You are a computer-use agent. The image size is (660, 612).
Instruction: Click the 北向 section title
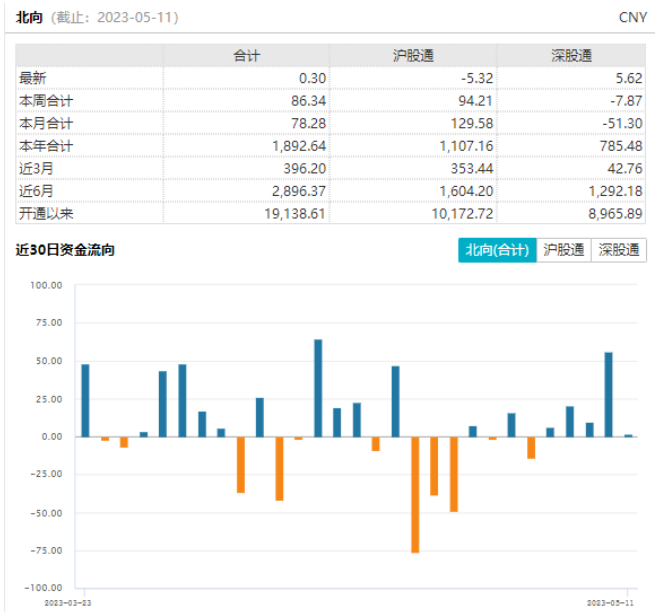click(29, 17)
